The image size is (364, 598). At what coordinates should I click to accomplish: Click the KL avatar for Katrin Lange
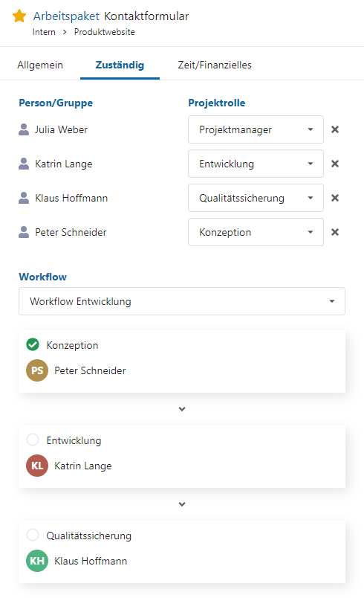37,466
